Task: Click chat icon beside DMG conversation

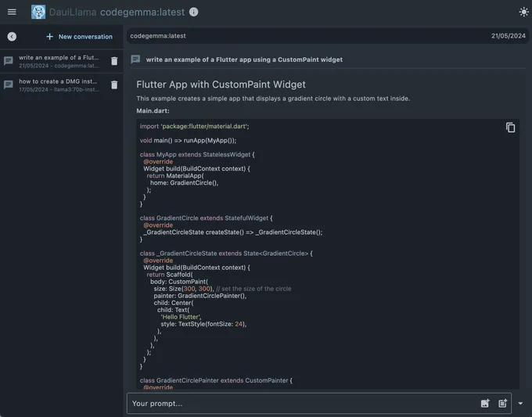Action: (9, 84)
